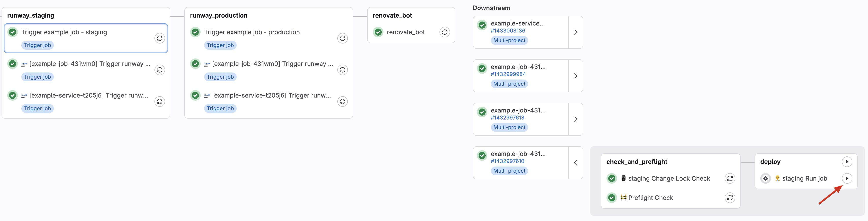The width and height of the screenshot is (868, 221).
Task: Collapse downstream pipeline #1432997610
Action: [x=576, y=163]
